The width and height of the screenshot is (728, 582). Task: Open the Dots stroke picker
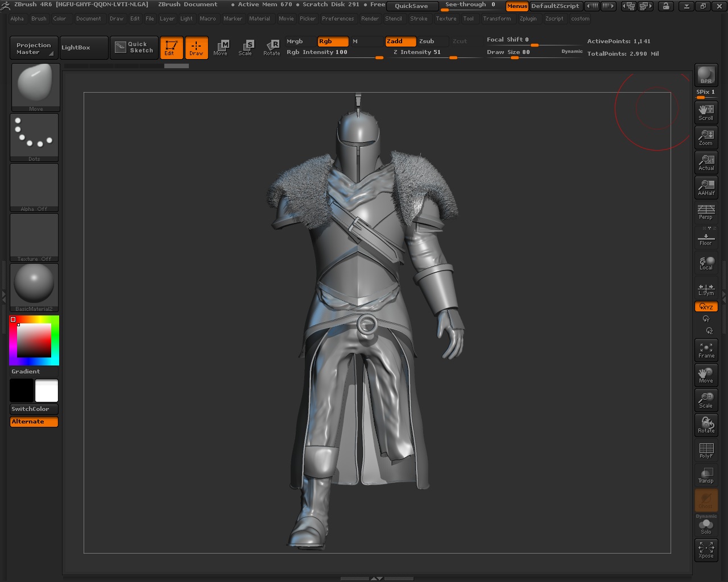click(34, 138)
